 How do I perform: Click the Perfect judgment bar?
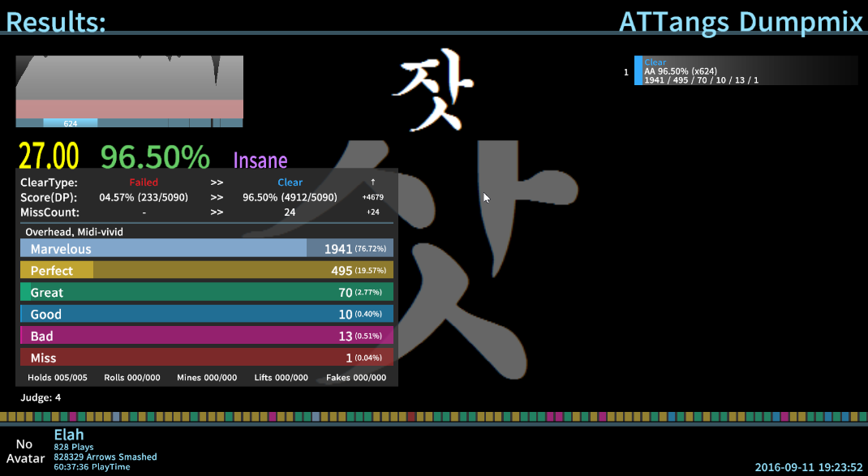(206, 271)
